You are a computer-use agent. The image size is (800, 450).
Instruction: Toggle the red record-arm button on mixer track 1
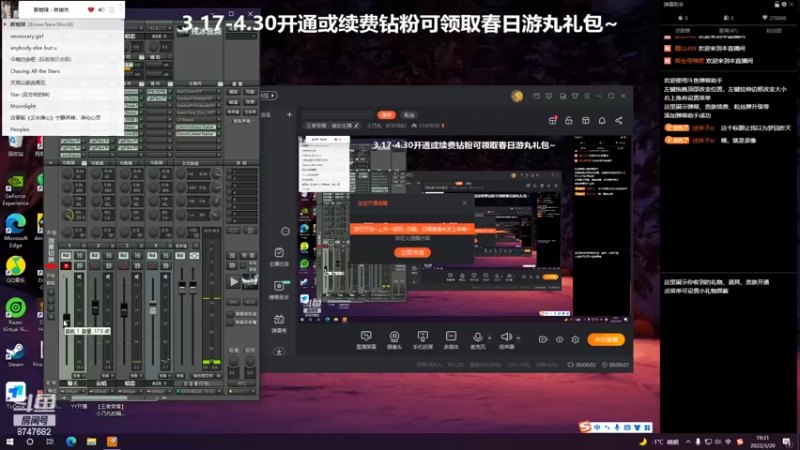66,266
